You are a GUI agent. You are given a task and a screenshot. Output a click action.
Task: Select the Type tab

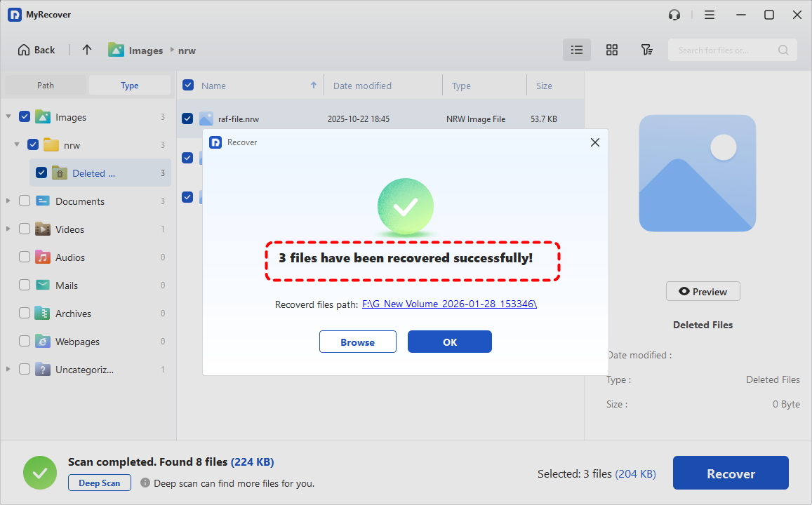coord(130,86)
